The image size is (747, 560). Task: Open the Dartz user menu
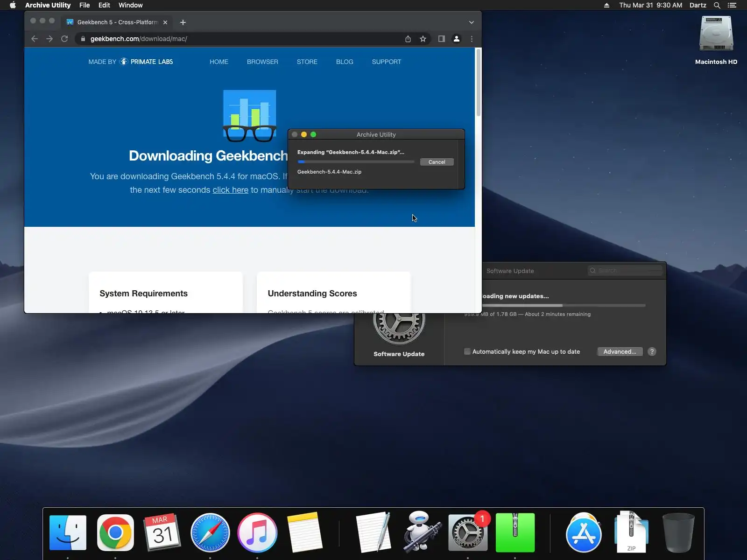click(698, 5)
